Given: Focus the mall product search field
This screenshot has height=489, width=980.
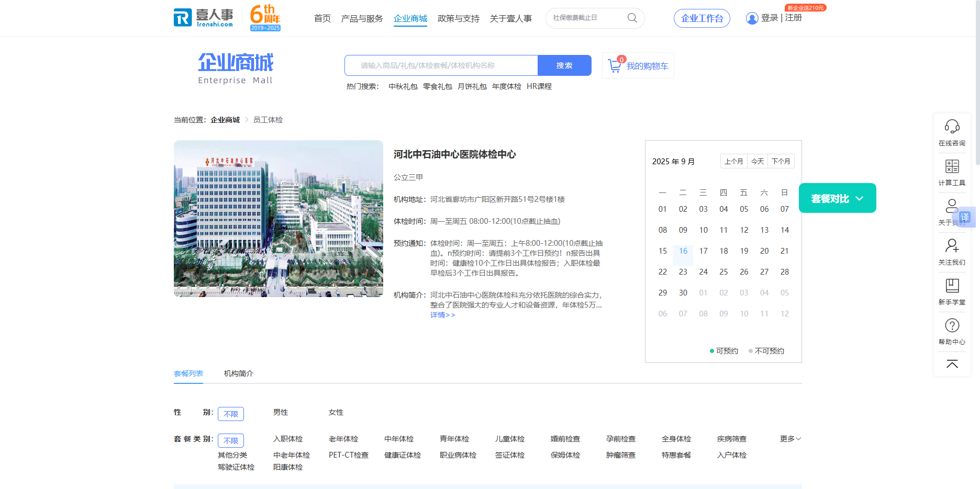Looking at the screenshot, I should [441, 65].
